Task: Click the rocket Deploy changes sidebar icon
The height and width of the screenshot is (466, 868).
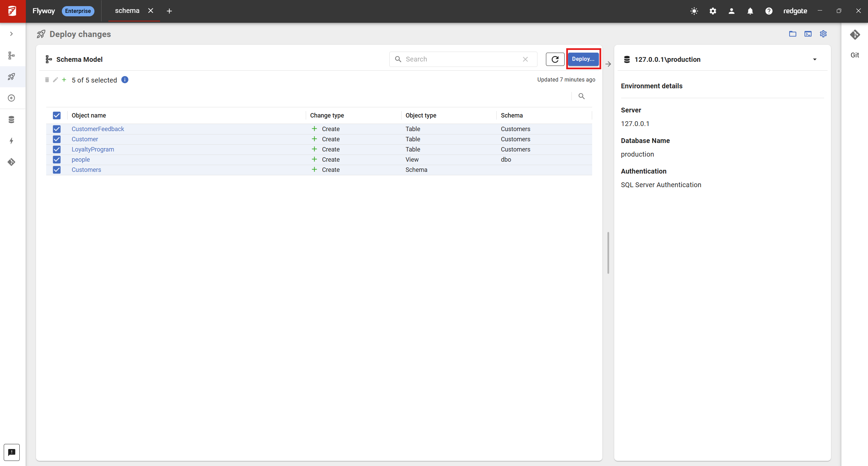Action: (x=12, y=77)
